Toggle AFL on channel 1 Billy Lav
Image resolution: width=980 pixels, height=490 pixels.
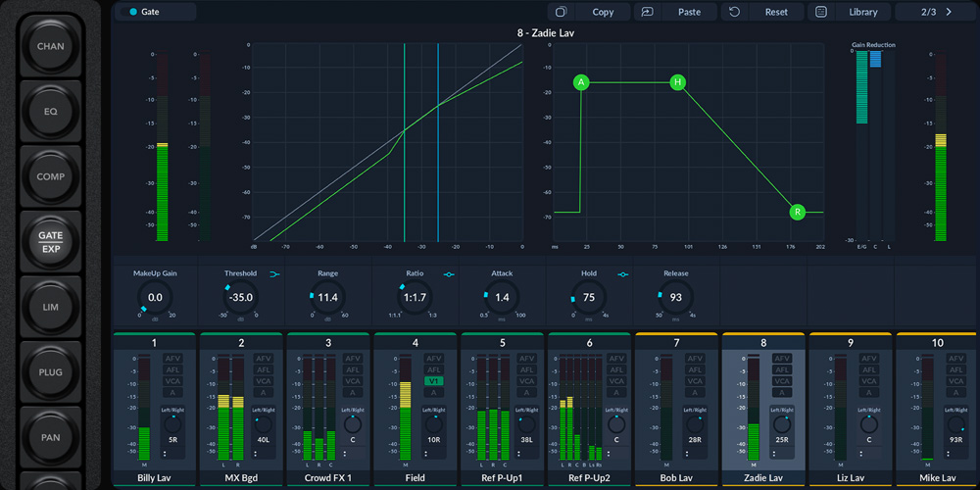tap(173, 370)
